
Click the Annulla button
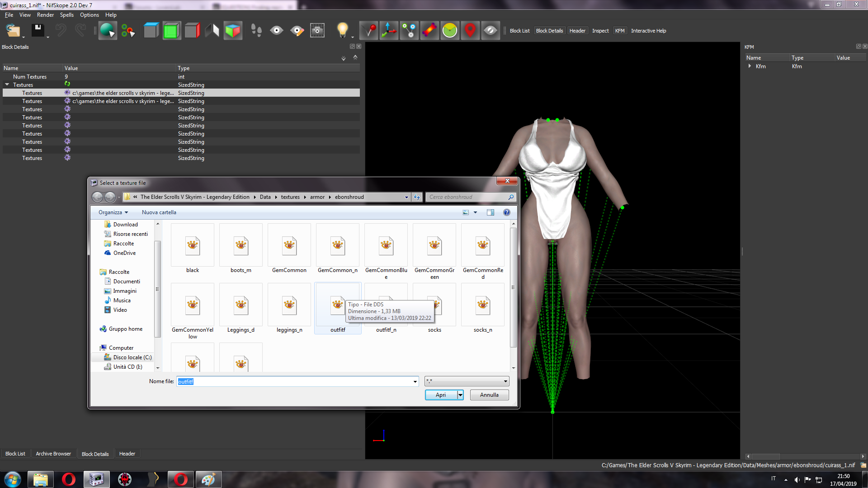(x=489, y=395)
